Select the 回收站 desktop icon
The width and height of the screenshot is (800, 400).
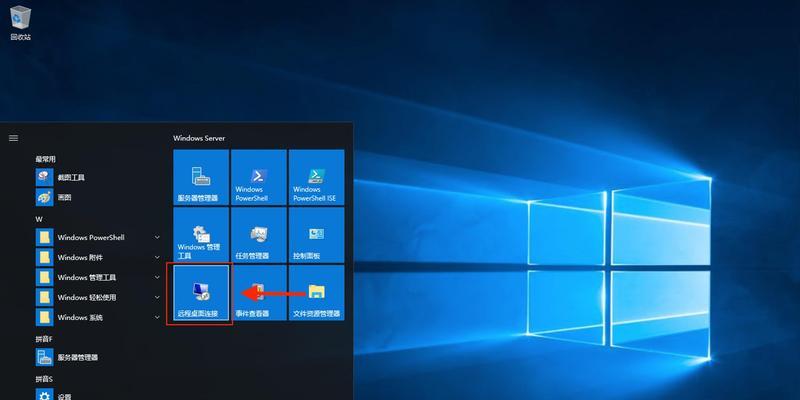tap(20, 23)
